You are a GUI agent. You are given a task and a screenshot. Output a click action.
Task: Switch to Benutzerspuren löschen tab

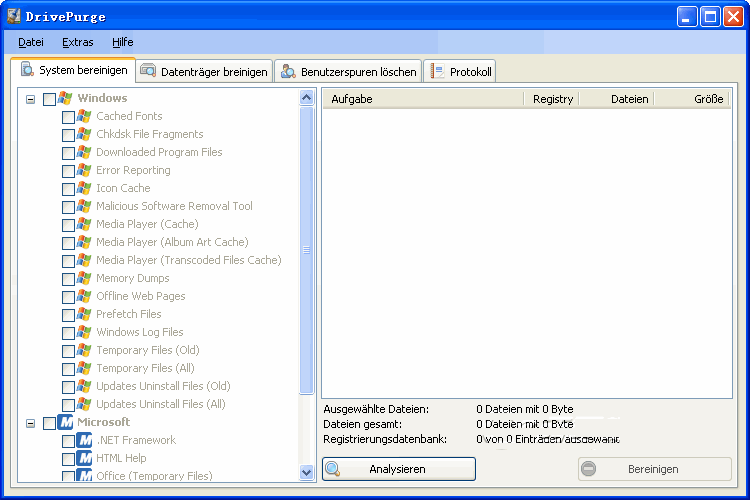point(348,71)
